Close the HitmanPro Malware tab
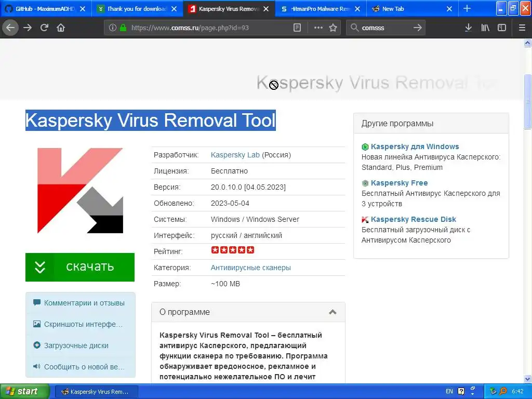Image resolution: width=532 pixels, height=399 pixels. [357, 9]
